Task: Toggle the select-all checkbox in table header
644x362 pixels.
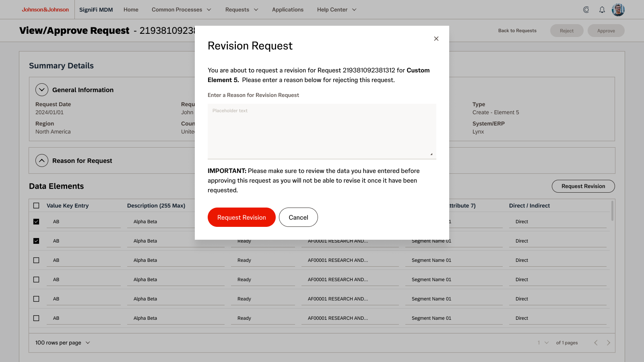Action: 36,206
